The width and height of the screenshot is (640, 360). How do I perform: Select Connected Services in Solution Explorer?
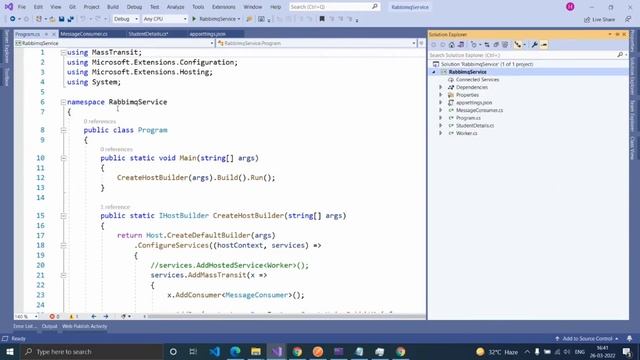click(478, 80)
